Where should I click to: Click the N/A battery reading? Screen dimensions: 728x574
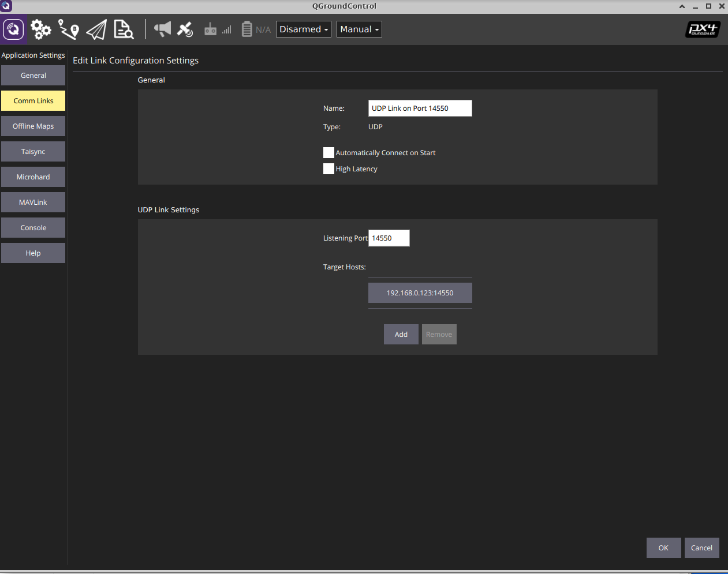point(263,29)
